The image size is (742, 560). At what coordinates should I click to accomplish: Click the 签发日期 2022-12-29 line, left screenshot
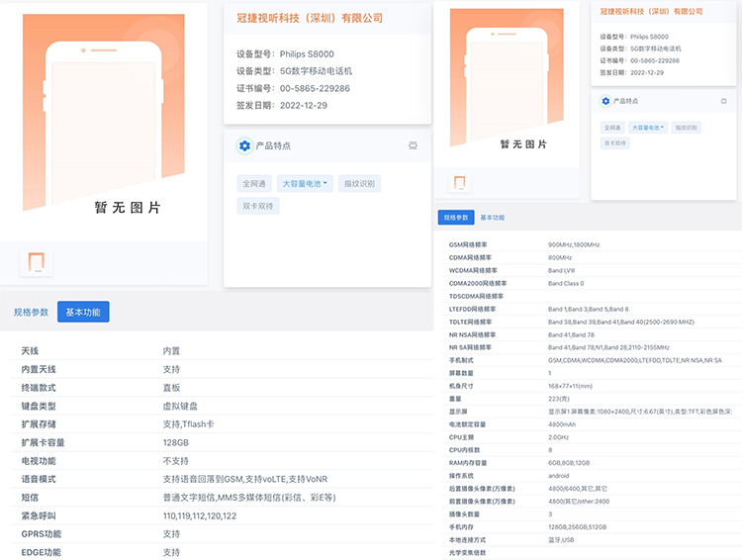[x=282, y=105]
